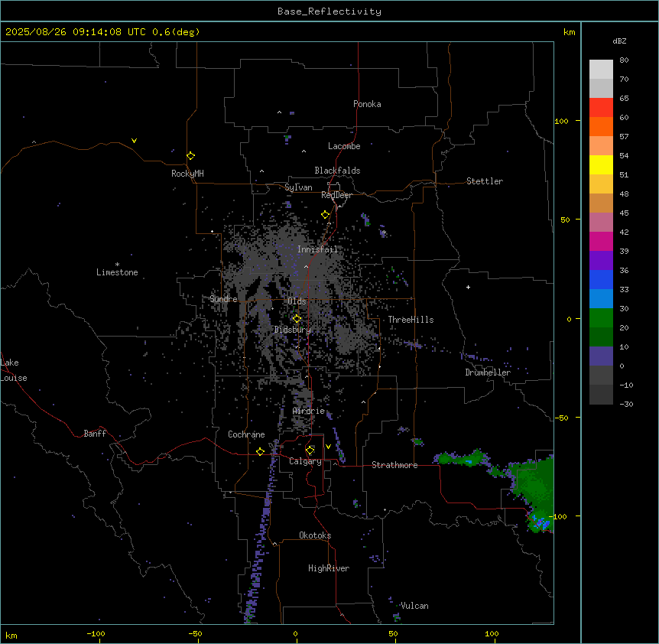Select the light blue 30–33 dBZ legend swatch
The image size is (659, 644).
coord(601,299)
